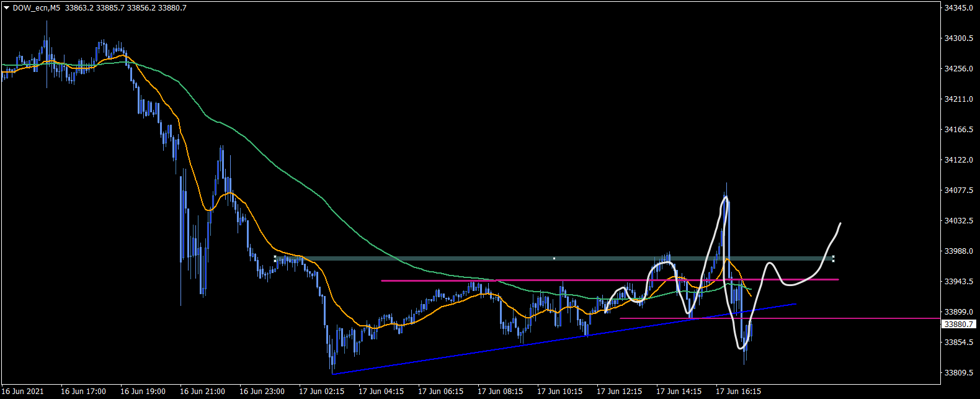The width and height of the screenshot is (980, 399).
Task: Click the 34300.5 price scale label
Action: [958, 38]
